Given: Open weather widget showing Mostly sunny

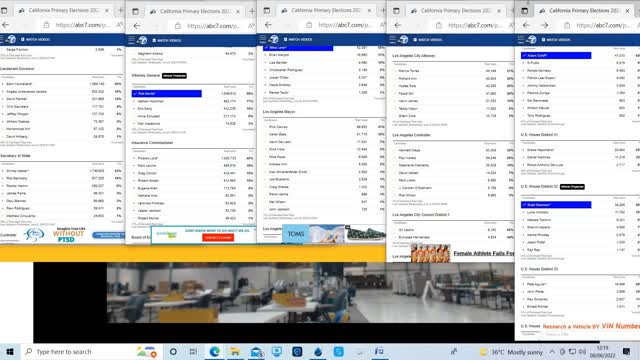Looking at the screenshot, I should coord(511,351).
